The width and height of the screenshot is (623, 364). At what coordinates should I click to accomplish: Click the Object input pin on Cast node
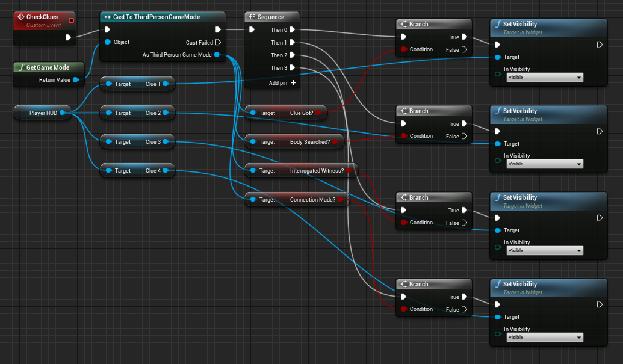tap(108, 42)
